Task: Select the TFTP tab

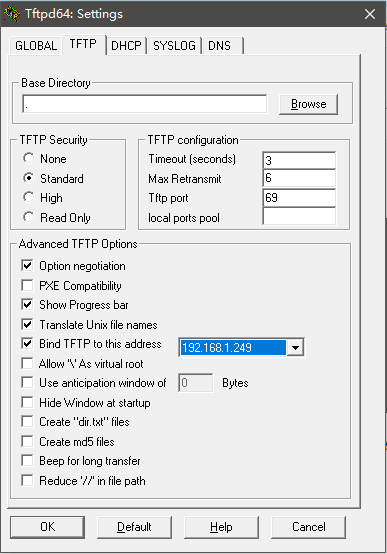Action: [83, 44]
